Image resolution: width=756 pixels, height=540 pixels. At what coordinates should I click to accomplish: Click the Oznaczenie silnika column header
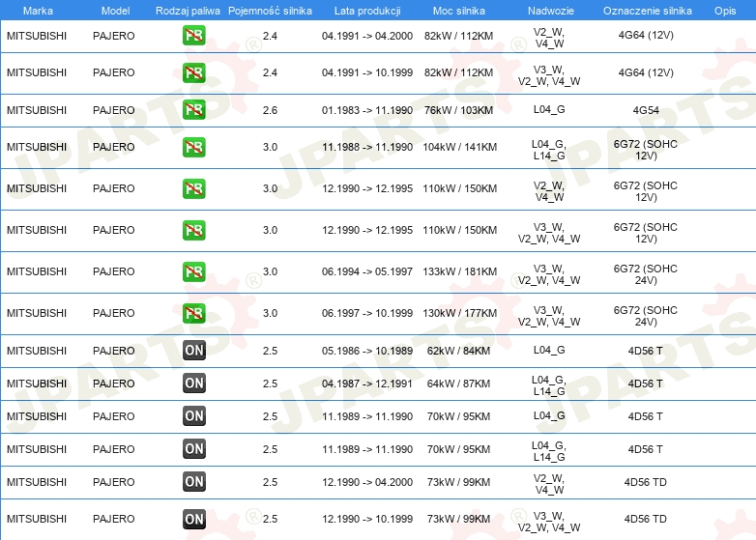tap(647, 11)
